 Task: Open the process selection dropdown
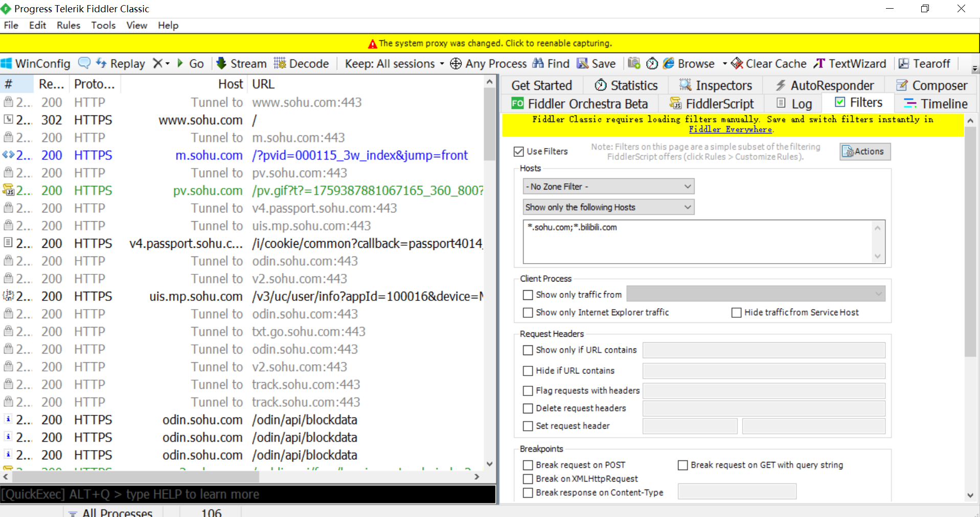[x=756, y=294]
